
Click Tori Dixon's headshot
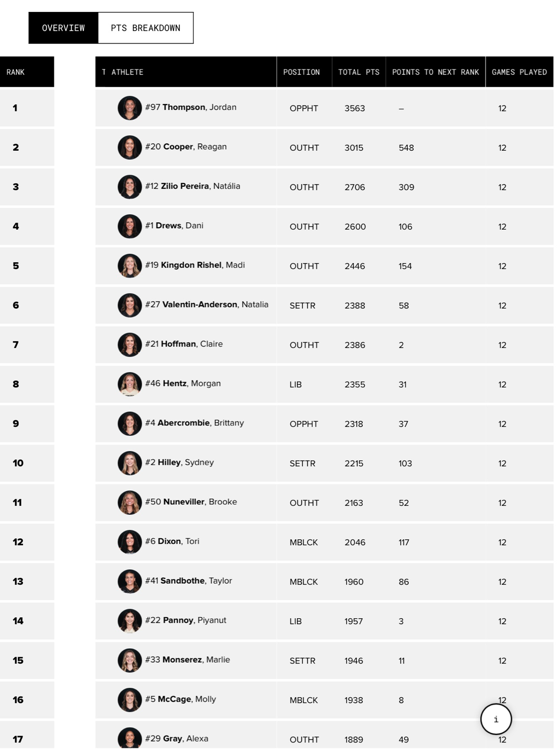(130, 542)
